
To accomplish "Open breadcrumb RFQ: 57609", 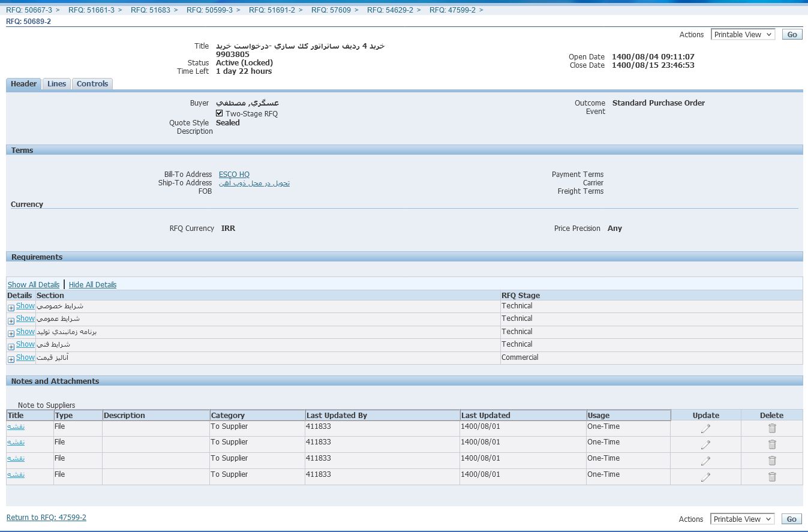I will click(x=331, y=10).
